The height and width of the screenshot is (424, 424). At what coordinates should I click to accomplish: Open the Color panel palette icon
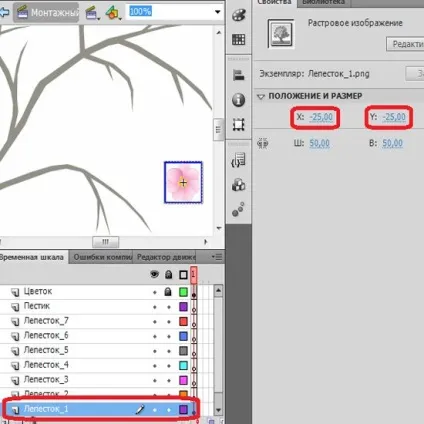[x=239, y=15]
